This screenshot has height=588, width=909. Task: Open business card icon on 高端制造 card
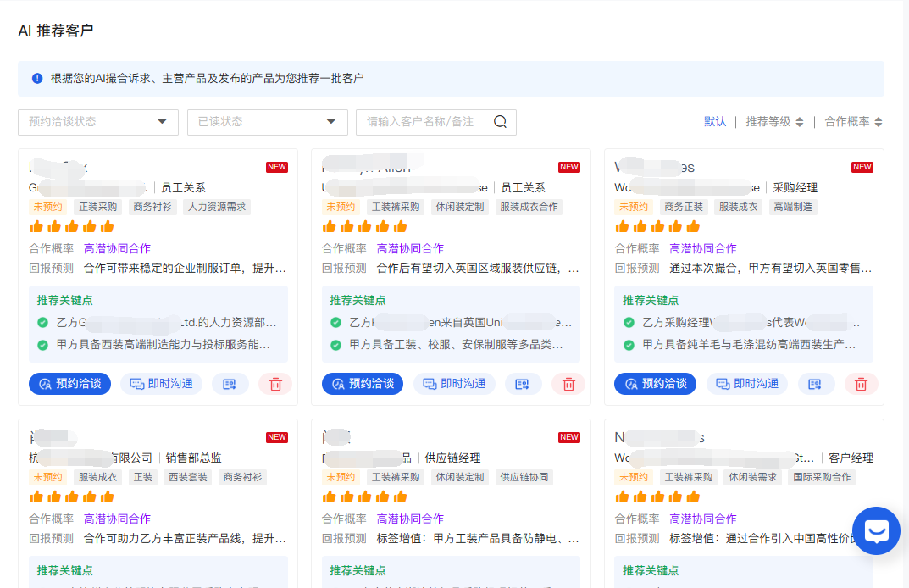[x=815, y=384]
